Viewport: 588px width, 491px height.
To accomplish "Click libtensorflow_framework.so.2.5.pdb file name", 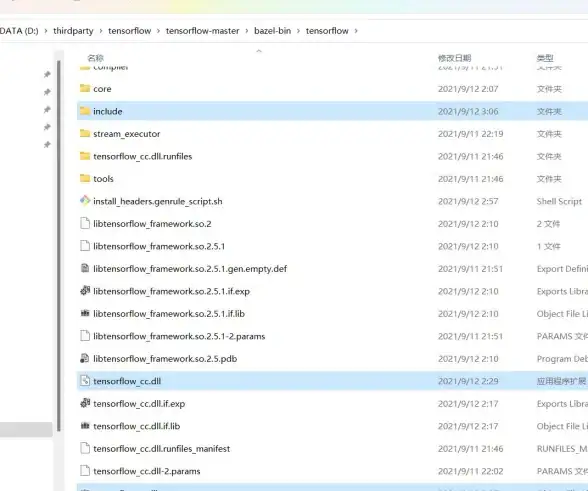I will point(165,359).
